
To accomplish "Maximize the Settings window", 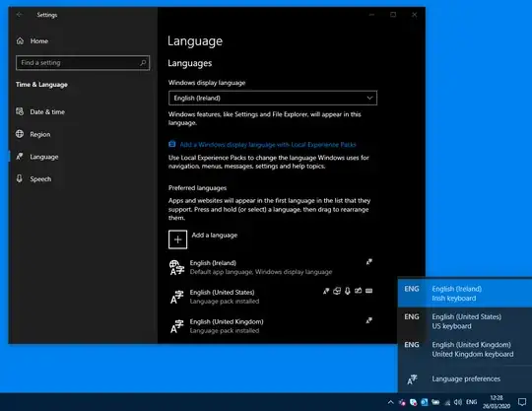I will click(x=393, y=15).
